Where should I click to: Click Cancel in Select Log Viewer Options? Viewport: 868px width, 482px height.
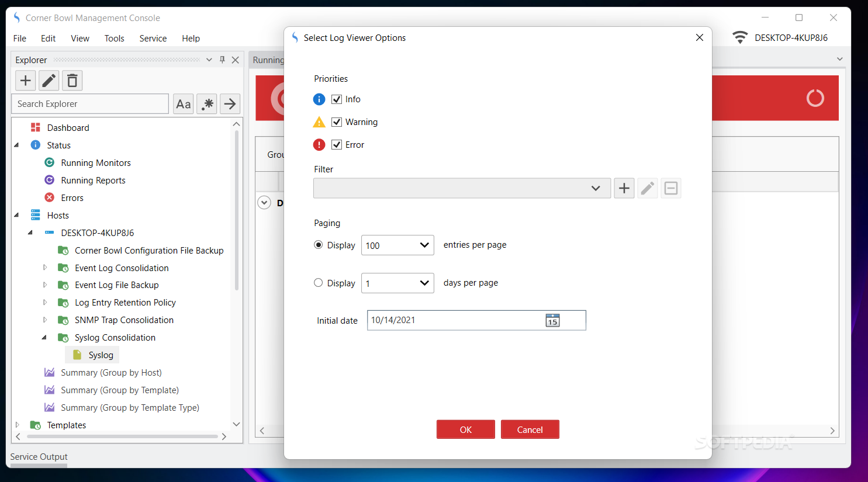pyautogui.click(x=530, y=429)
